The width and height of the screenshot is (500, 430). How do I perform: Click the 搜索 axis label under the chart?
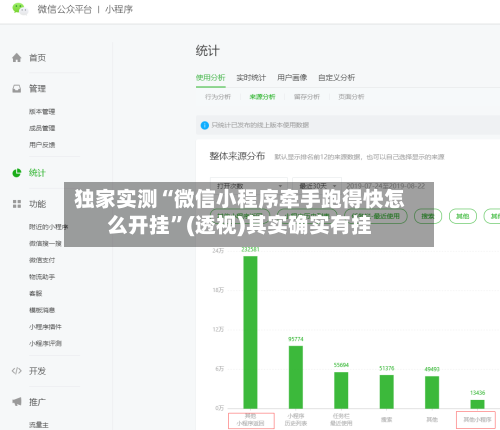tap(387, 419)
